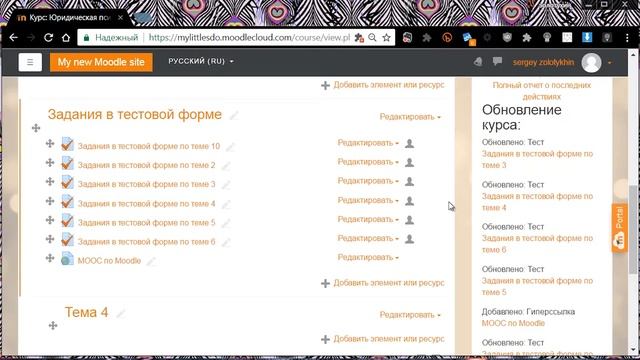Toggle group mode icon for теме 4
The width and height of the screenshot is (640, 360).
click(409, 201)
